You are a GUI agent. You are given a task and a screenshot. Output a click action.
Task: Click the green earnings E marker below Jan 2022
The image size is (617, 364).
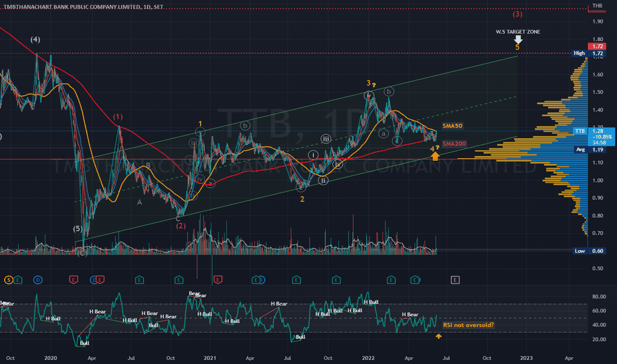tap(391, 280)
